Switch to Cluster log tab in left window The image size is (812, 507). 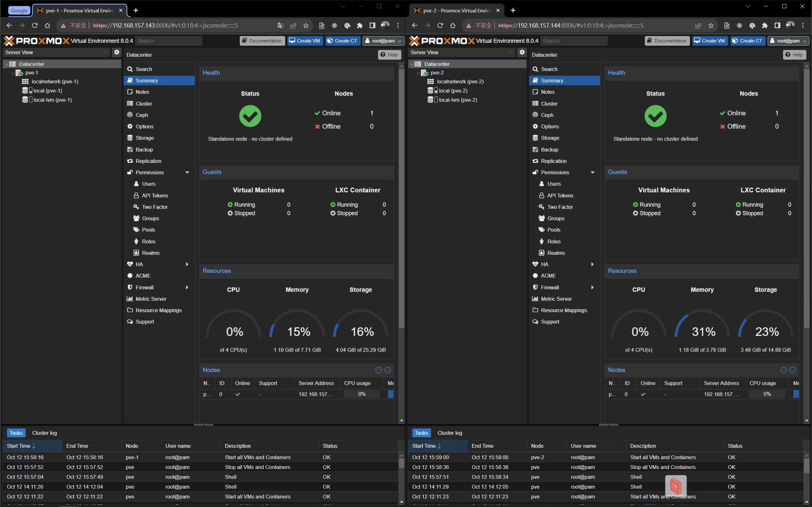click(x=44, y=433)
